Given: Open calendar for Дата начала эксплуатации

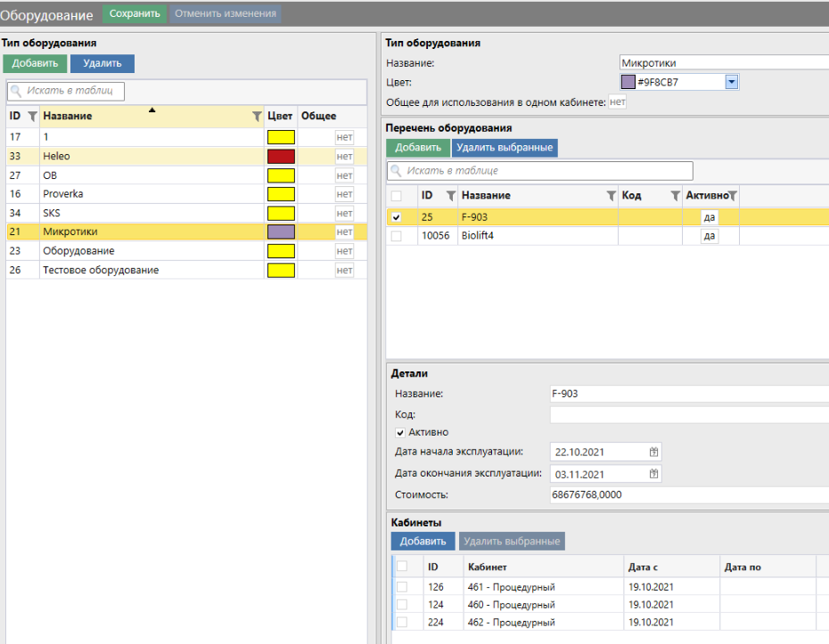Looking at the screenshot, I should [653, 452].
